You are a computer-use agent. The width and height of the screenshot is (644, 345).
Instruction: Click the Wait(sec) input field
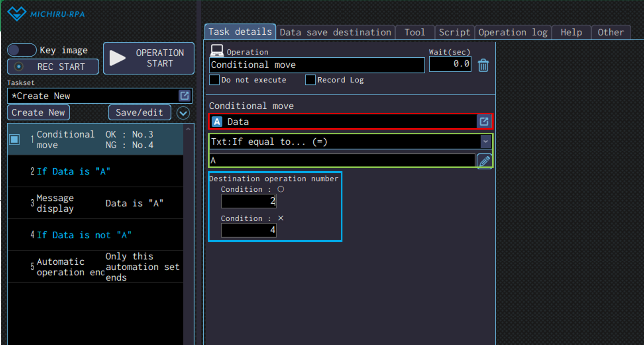point(450,64)
